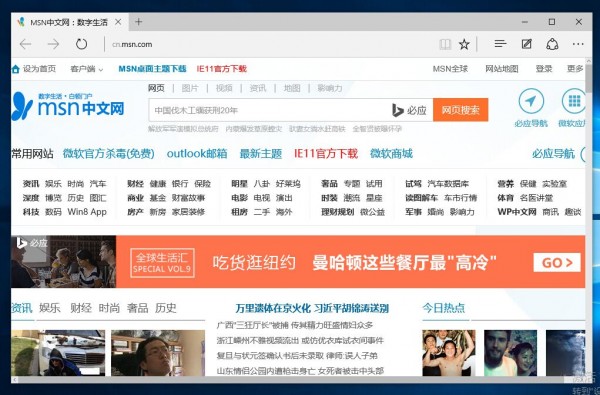Click the home icon beside 设为首页
The height and width of the screenshot is (395, 600).
[16, 69]
